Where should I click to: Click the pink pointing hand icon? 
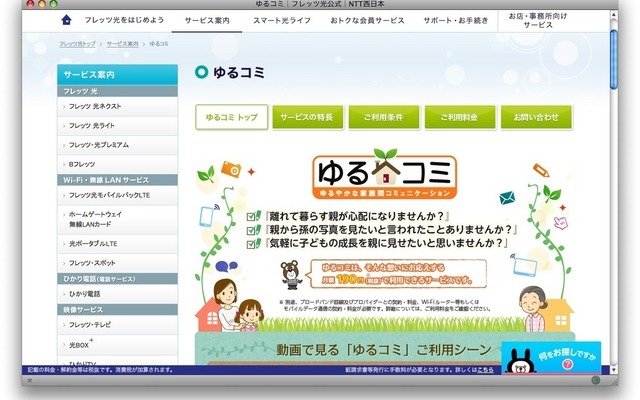click(x=561, y=222)
